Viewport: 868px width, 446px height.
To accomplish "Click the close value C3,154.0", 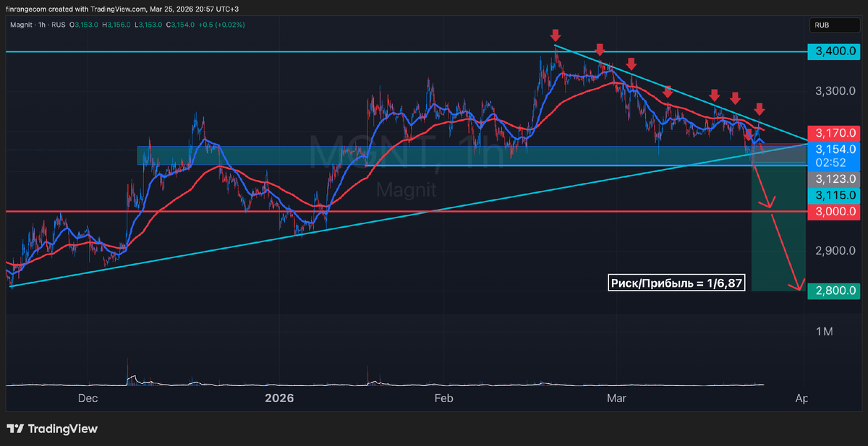I will (179, 25).
